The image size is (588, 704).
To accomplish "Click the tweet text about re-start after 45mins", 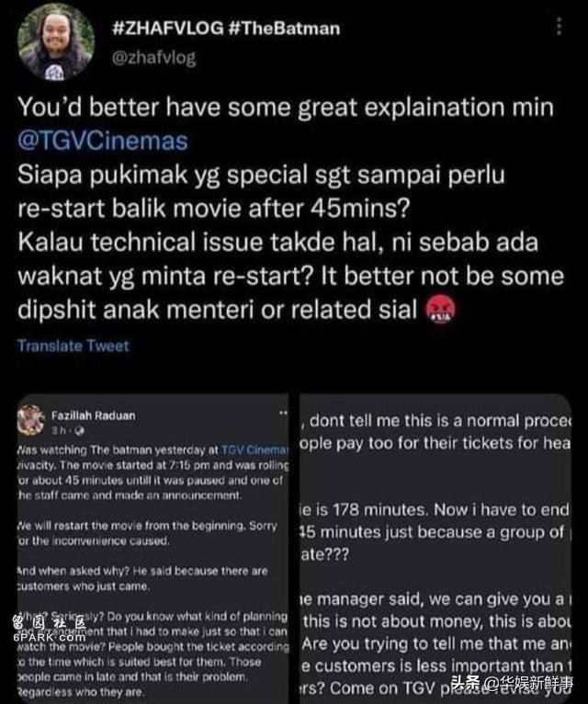I will click(261, 191).
